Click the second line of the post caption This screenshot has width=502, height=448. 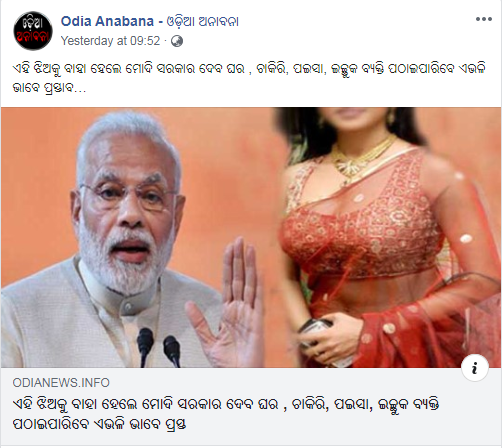49,88
